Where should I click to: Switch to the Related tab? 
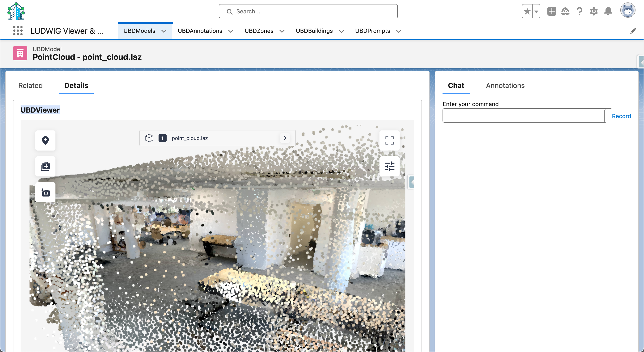[30, 85]
